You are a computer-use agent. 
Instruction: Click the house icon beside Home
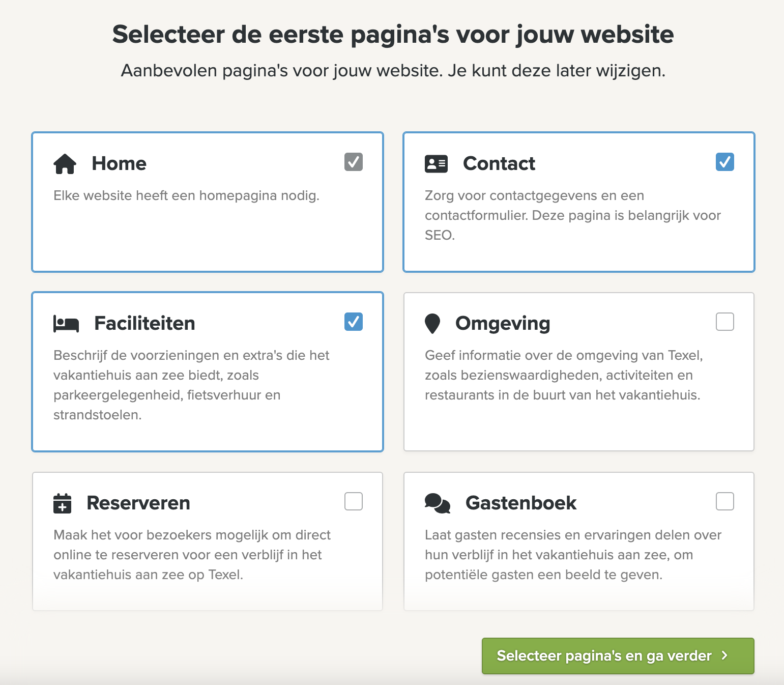point(65,164)
